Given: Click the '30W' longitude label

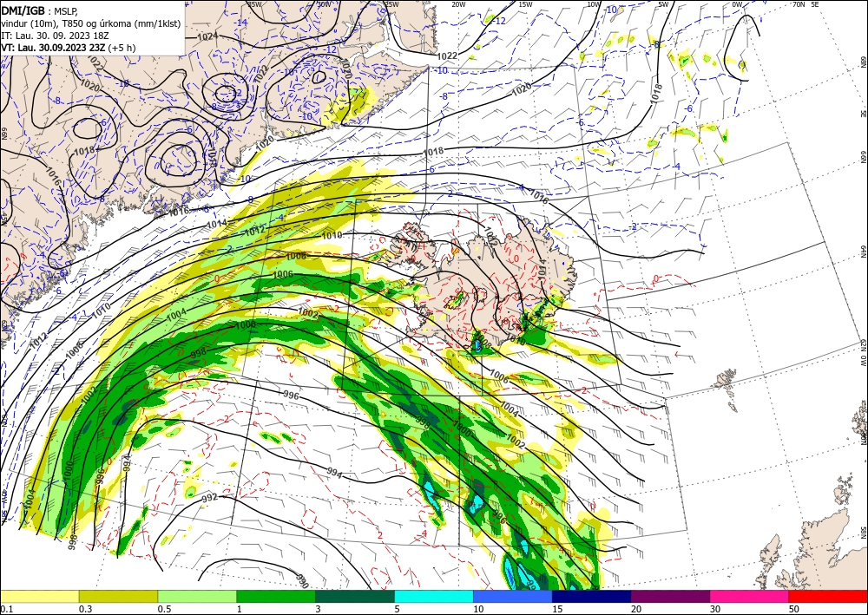Looking at the screenshot, I should [325, 4].
